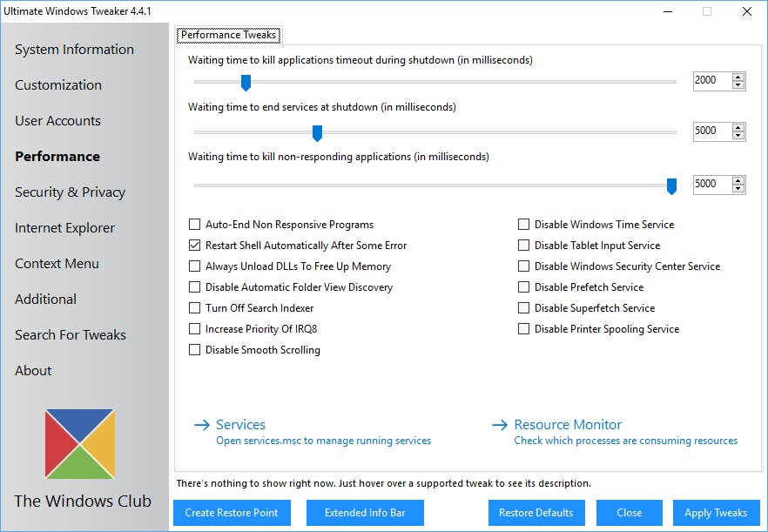Decrease non-responding applications timeout down arrow
Viewport: 768px width, 532px height.
(738, 189)
